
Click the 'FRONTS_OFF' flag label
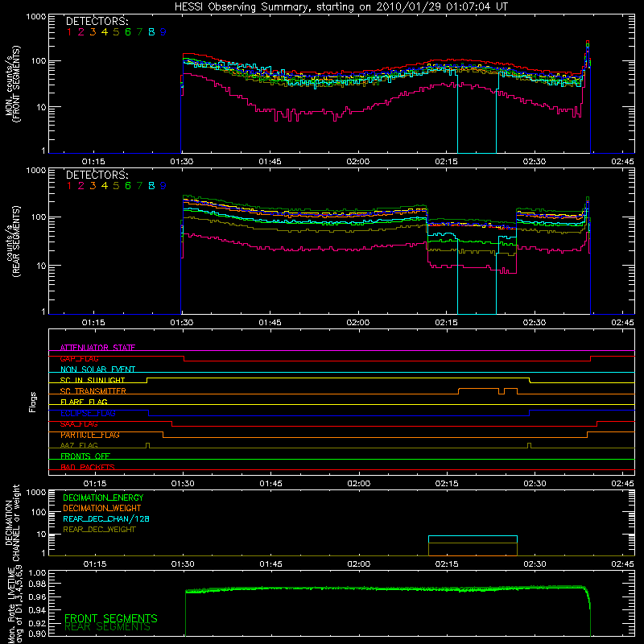click(x=85, y=456)
